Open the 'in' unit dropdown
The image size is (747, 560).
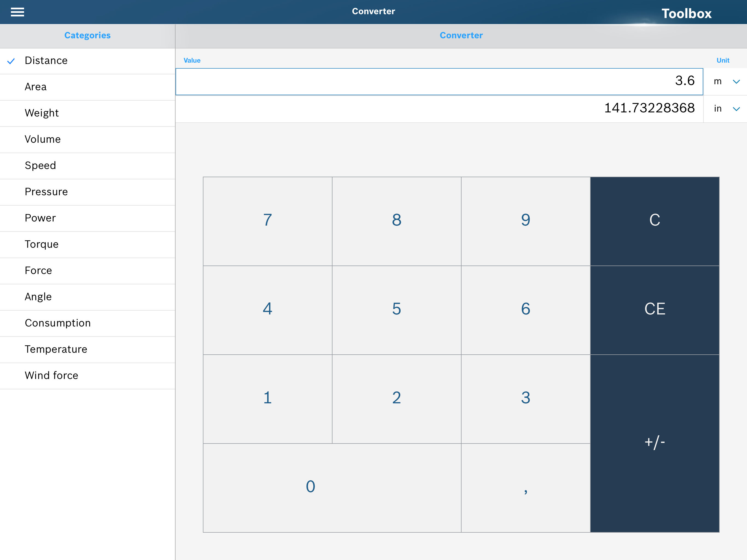(725, 109)
